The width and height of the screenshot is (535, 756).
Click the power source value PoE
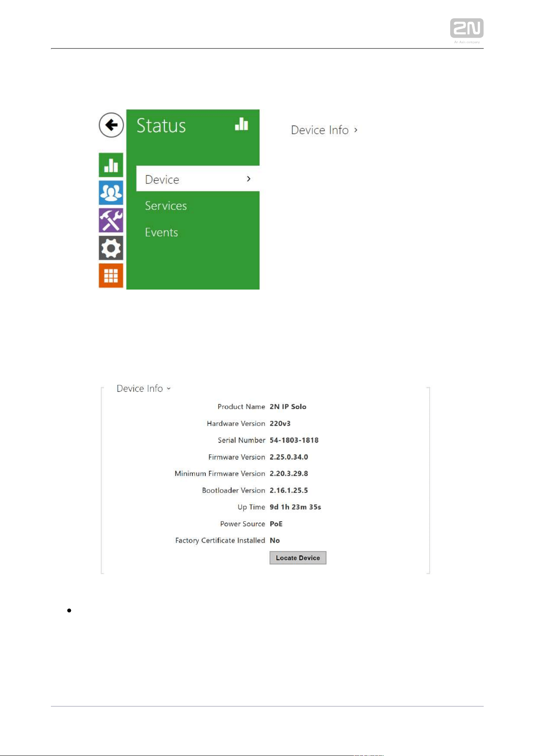(276, 524)
